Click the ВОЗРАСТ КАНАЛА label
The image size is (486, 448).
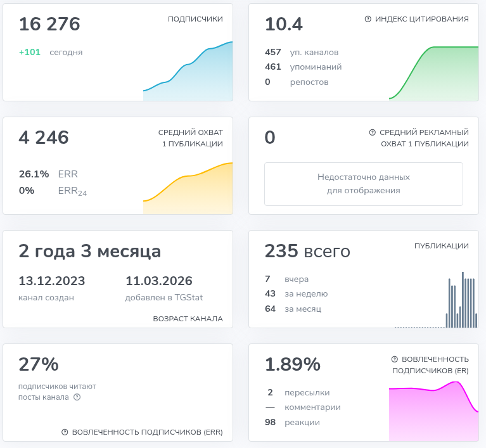click(188, 319)
